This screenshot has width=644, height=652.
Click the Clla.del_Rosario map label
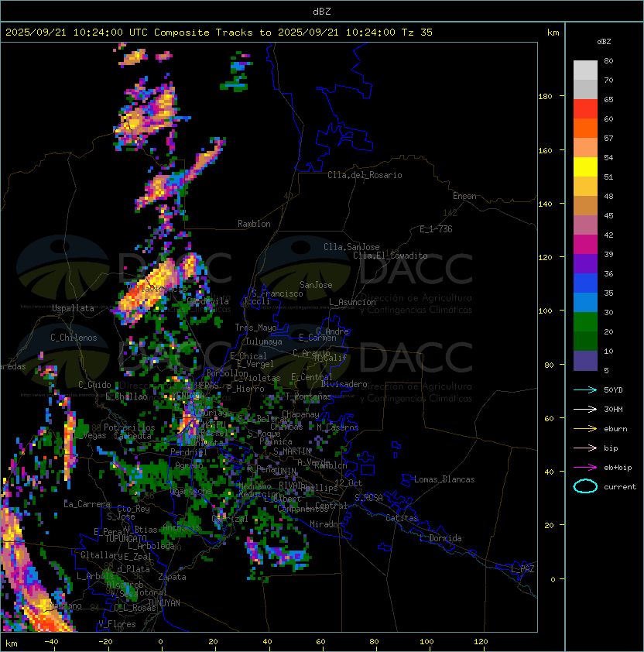365,175
